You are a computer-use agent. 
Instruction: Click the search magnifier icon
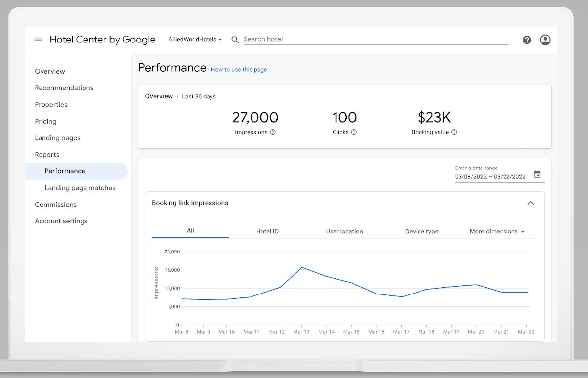tap(235, 40)
